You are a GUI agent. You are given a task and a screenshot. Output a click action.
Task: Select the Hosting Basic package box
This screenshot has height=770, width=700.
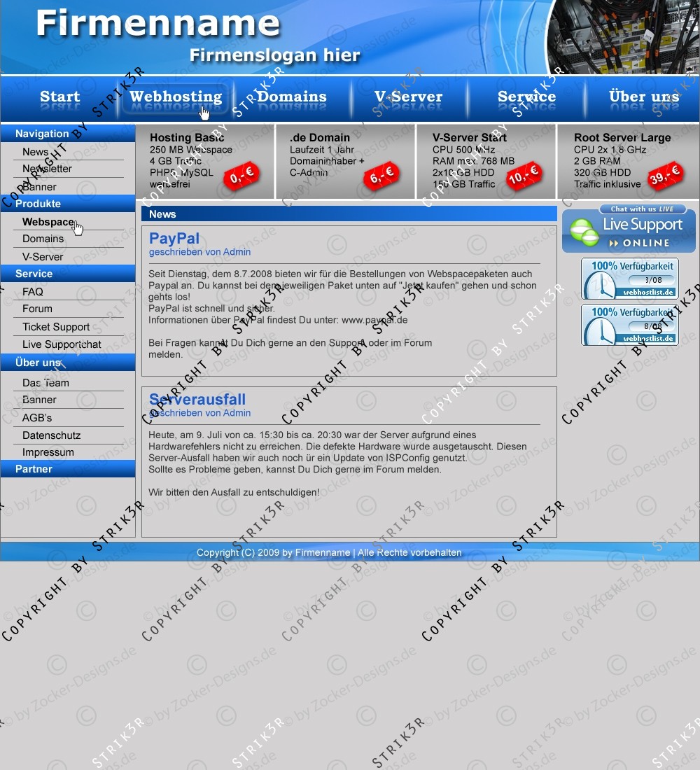pyautogui.click(x=204, y=162)
